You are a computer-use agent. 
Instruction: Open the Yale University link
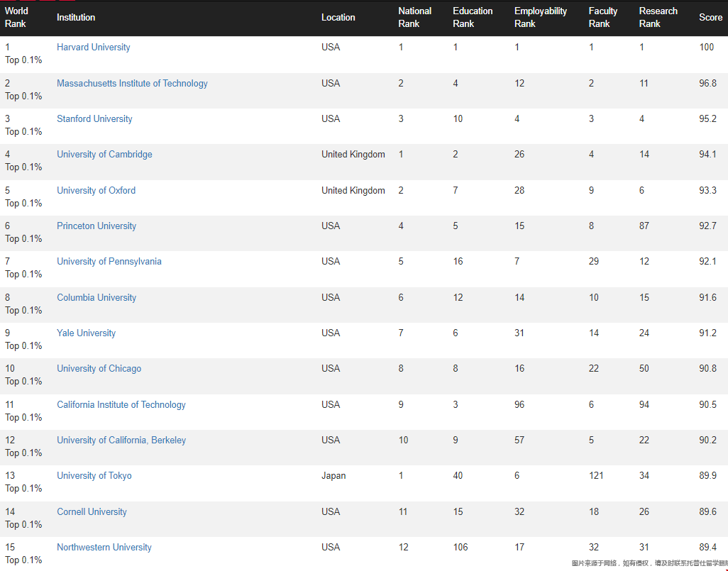pos(86,333)
